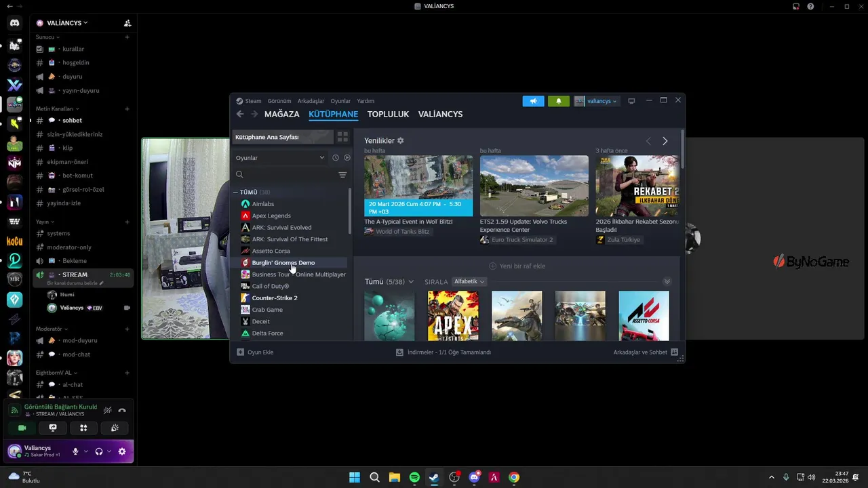Collapse the Tümü shelf with chevron
Viewport: 868px width, 488px height.
tap(667, 281)
